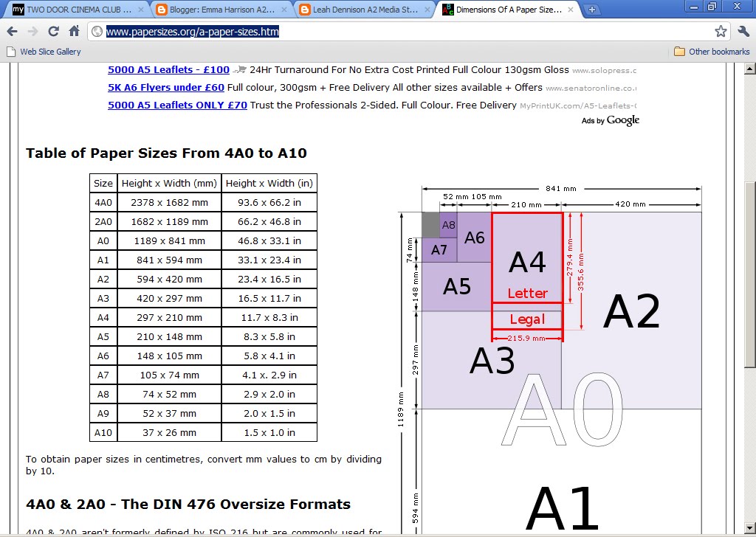
Task: Select the Dimensions Of A Paper Size tab
Action: [x=507, y=9]
